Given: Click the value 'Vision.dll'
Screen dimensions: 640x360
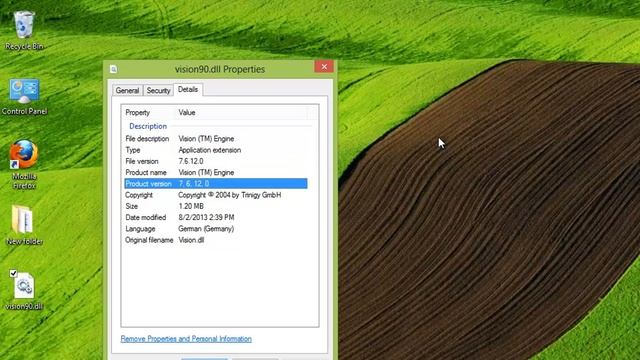Looking at the screenshot, I should click(191, 240).
